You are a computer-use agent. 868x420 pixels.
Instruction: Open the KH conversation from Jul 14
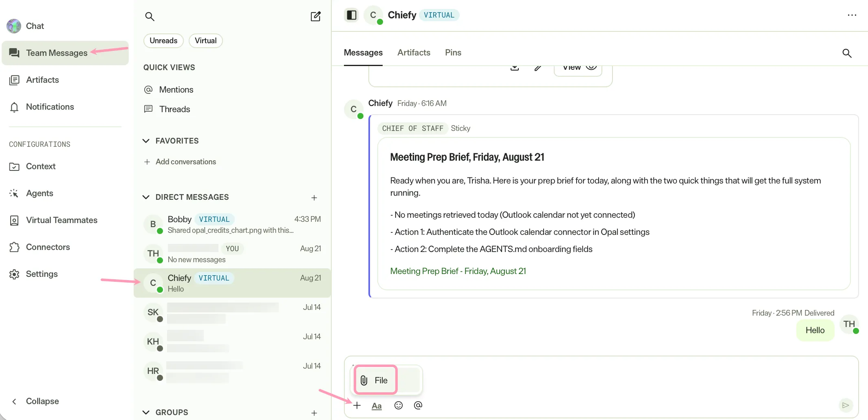click(x=232, y=342)
